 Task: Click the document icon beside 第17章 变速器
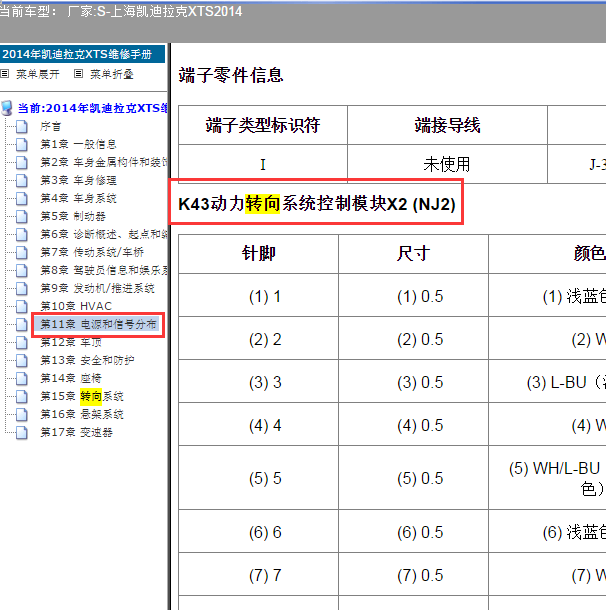[x=22, y=432]
